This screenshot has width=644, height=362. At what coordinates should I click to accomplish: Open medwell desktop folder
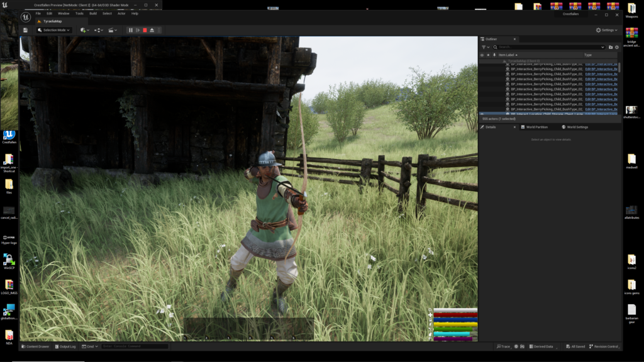[631, 162]
